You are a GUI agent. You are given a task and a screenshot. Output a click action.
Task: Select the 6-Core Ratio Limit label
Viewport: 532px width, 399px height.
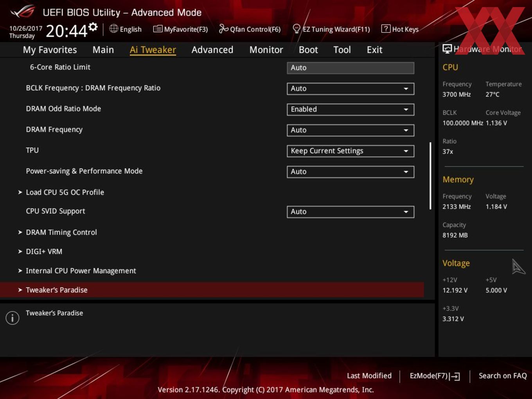pos(60,67)
